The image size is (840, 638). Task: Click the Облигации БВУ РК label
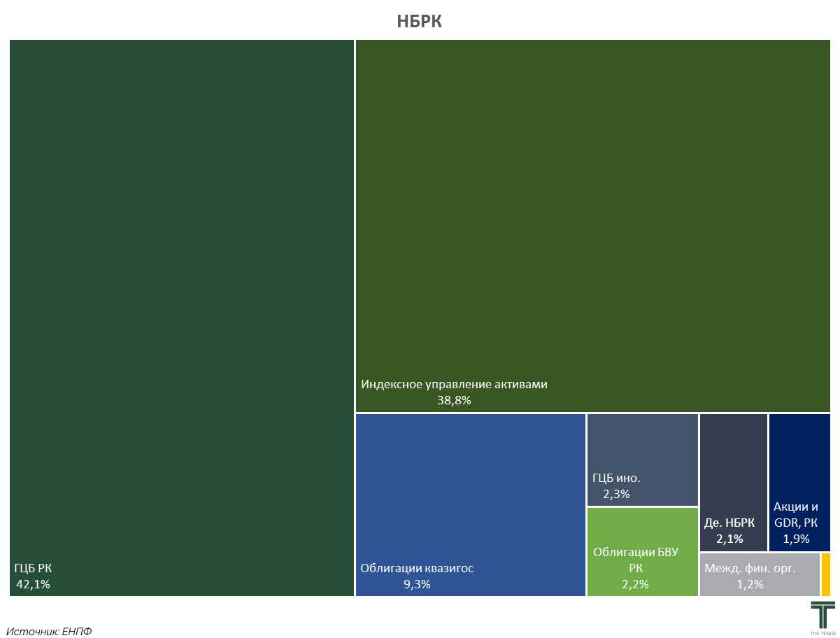pyautogui.click(x=635, y=560)
